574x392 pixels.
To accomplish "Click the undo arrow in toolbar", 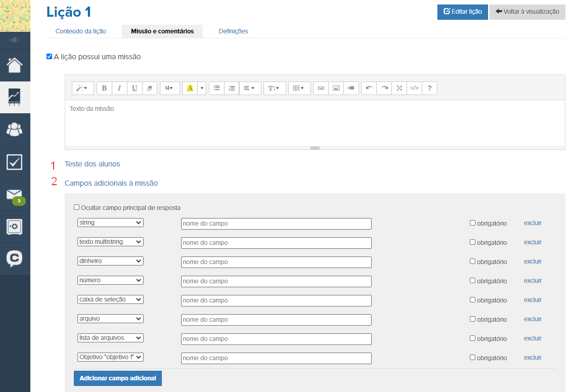I will [x=369, y=88].
